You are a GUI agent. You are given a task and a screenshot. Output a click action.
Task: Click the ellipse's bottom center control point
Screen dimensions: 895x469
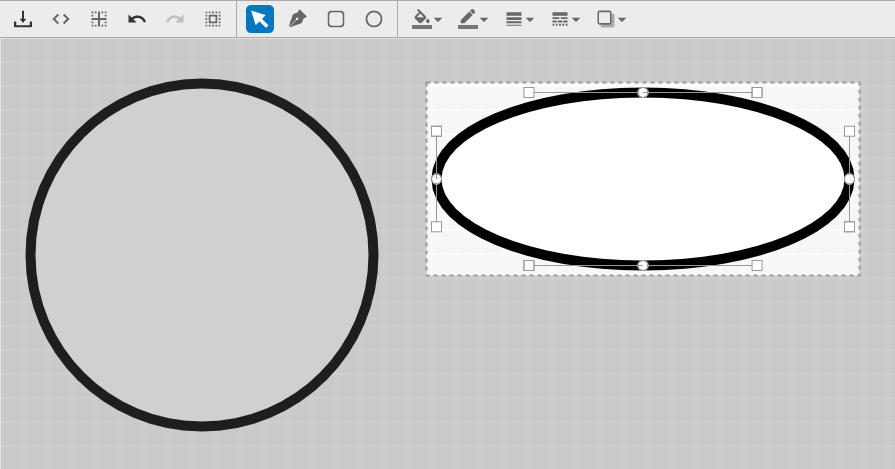click(x=643, y=265)
